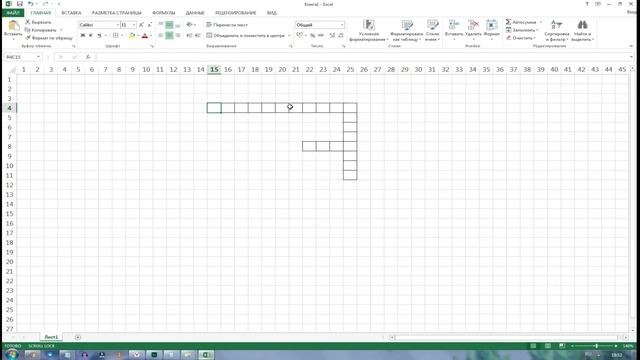Viewport: 640px width, 360px height.
Task: Open the Calibri font name dropdown
Action: click(117, 25)
